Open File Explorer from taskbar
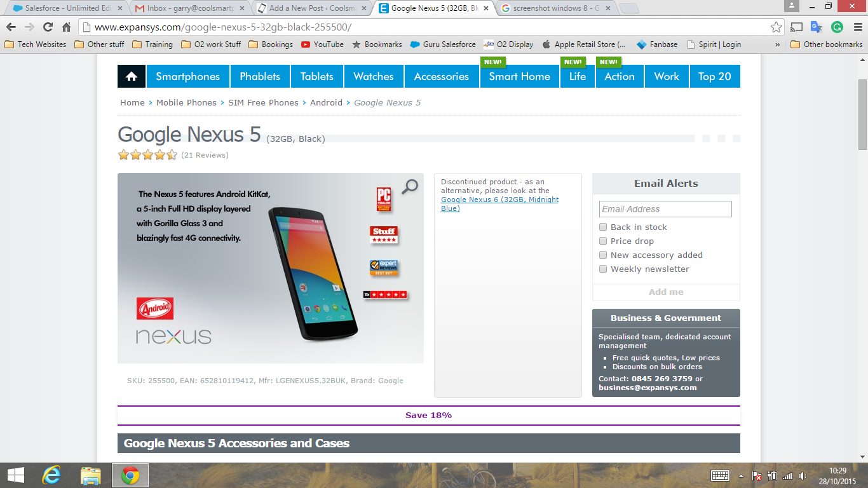 click(91, 475)
